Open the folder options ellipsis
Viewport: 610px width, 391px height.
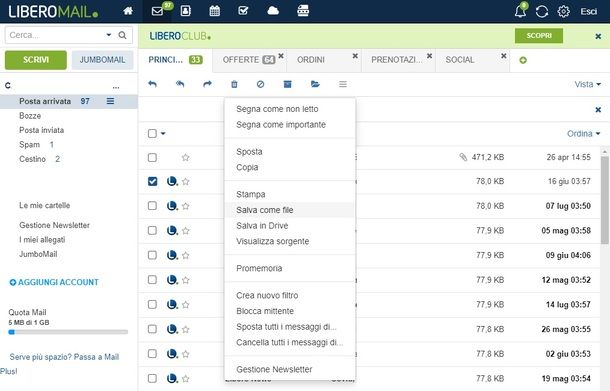click(116, 87)
